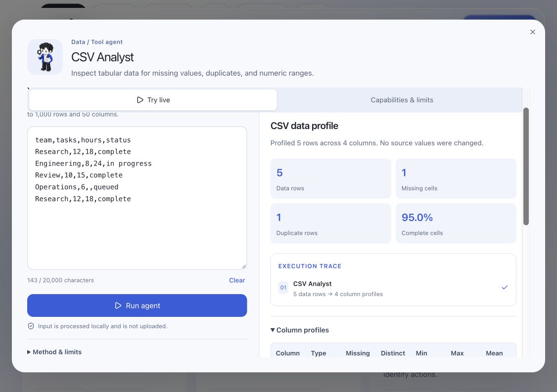
Task: Click the Distinct table header
Action: pyautogui.click(x=393, y=353)
